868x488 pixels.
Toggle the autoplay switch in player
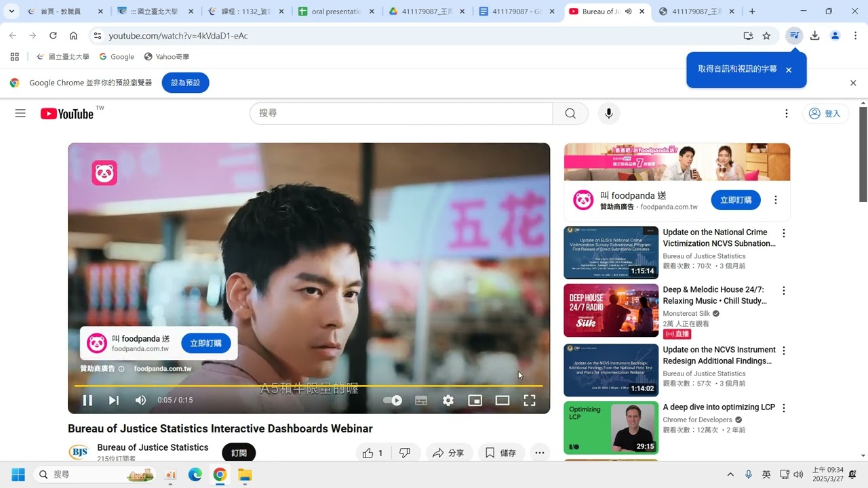[x=393, y=401]
